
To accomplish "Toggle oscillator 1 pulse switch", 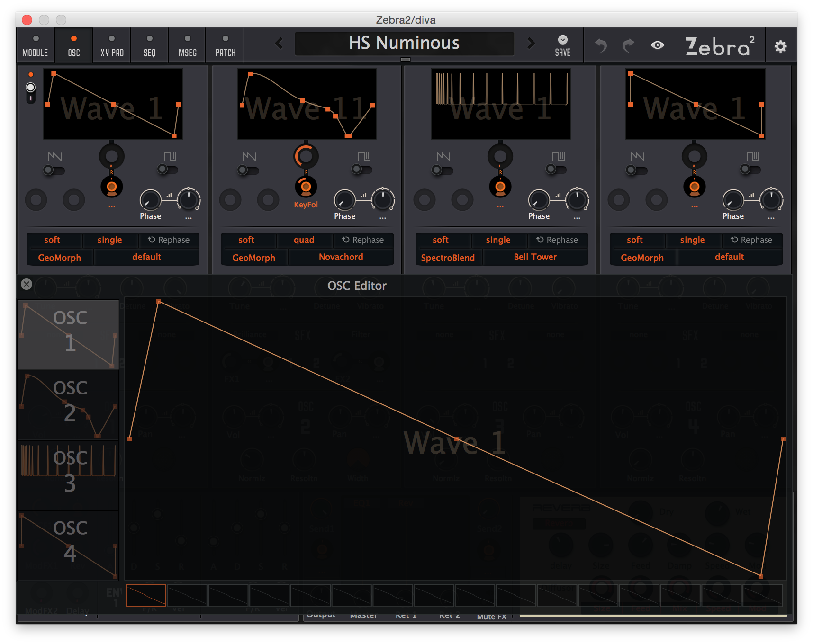I will click(x=168, y=169).
